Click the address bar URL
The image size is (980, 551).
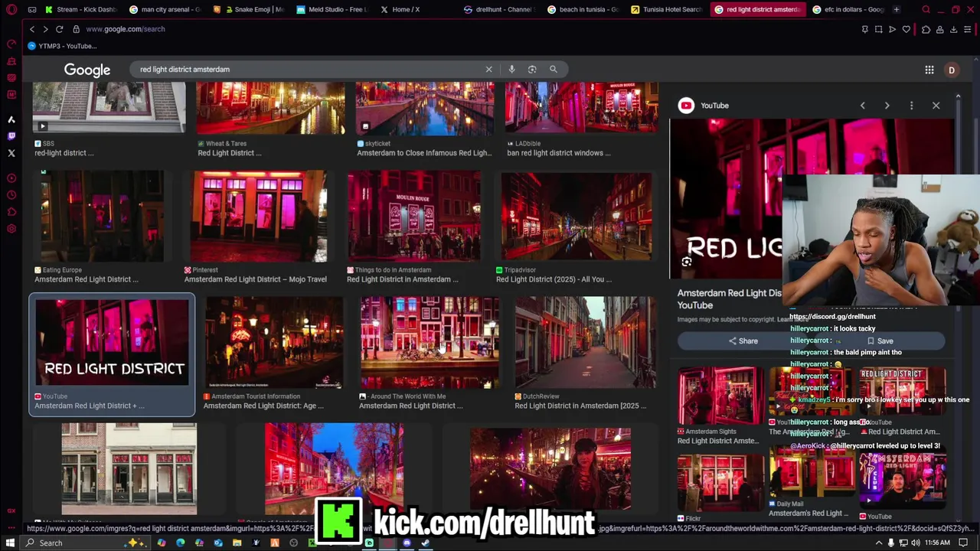click(x=125, y=29)
